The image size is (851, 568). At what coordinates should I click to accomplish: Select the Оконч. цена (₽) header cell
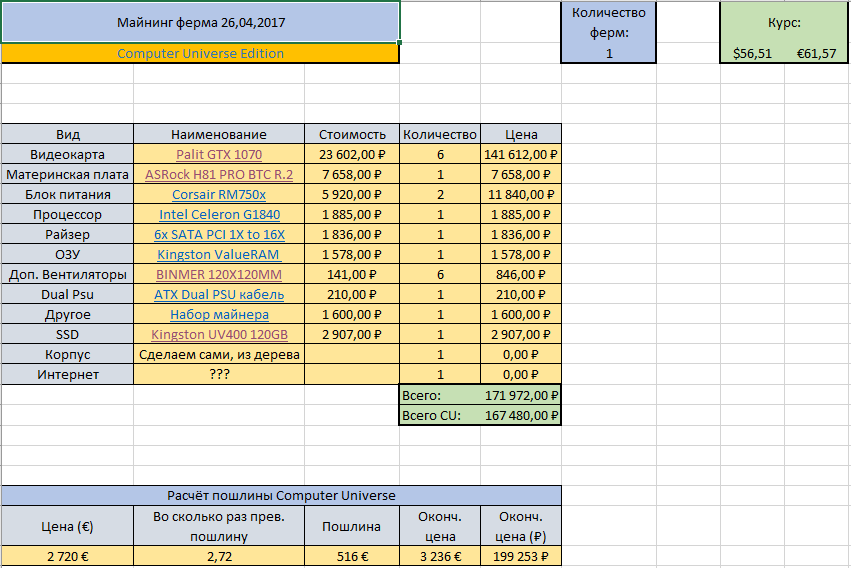click(521, 526)
